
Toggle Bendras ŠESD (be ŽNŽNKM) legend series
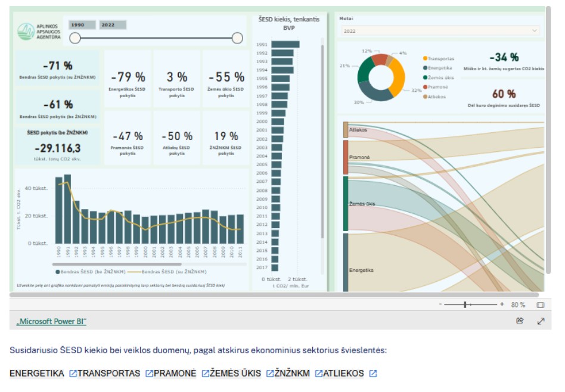(91, 272)
